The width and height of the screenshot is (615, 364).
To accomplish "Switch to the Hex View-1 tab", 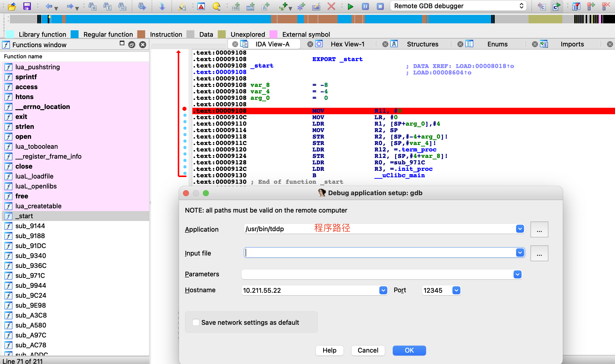I will [347, 44].
